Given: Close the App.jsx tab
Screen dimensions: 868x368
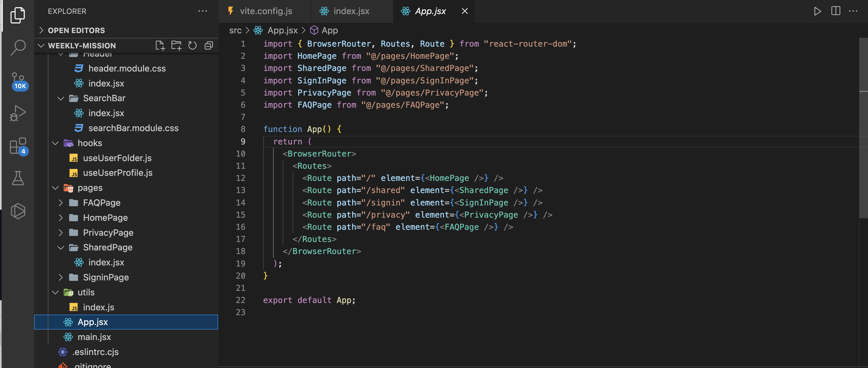Looking at the screenshot, I should [x=464, y=11].
